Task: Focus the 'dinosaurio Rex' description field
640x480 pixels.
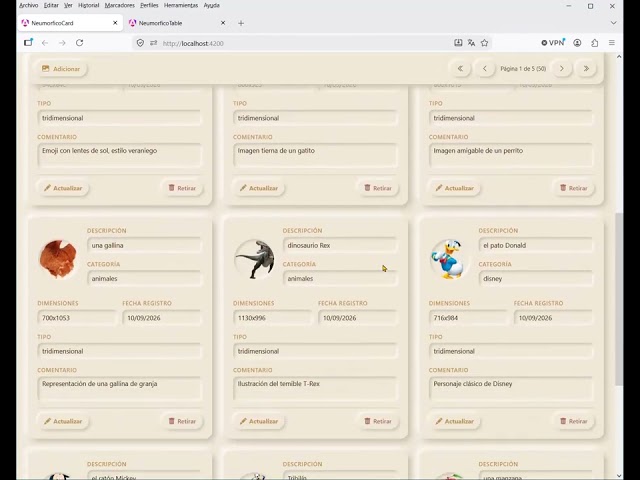Action: [x=340, y=245]
